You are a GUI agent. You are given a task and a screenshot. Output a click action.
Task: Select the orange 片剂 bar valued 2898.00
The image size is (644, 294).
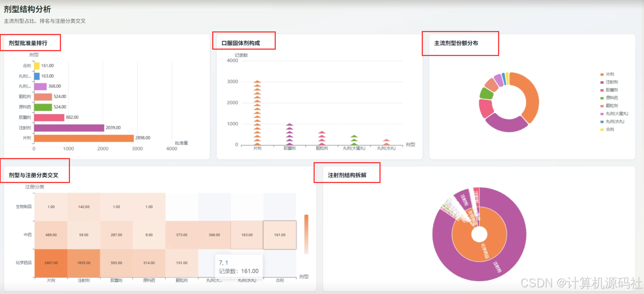84,138
